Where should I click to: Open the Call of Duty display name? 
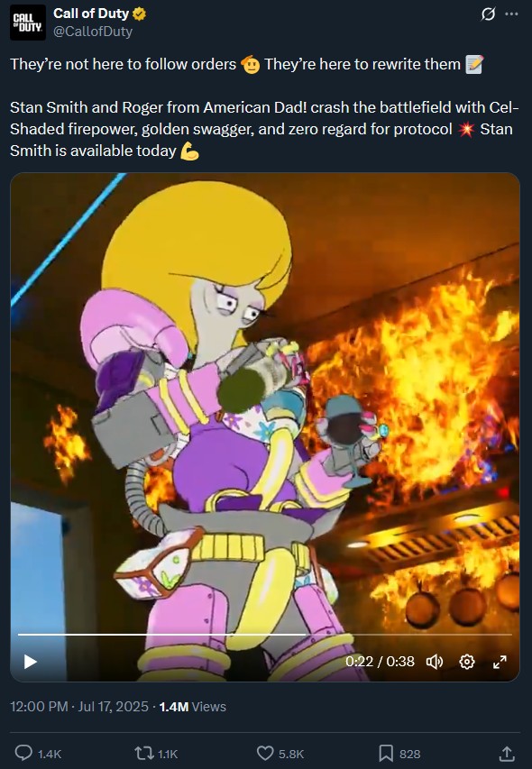pyautogui.click(x=91, y=14)
